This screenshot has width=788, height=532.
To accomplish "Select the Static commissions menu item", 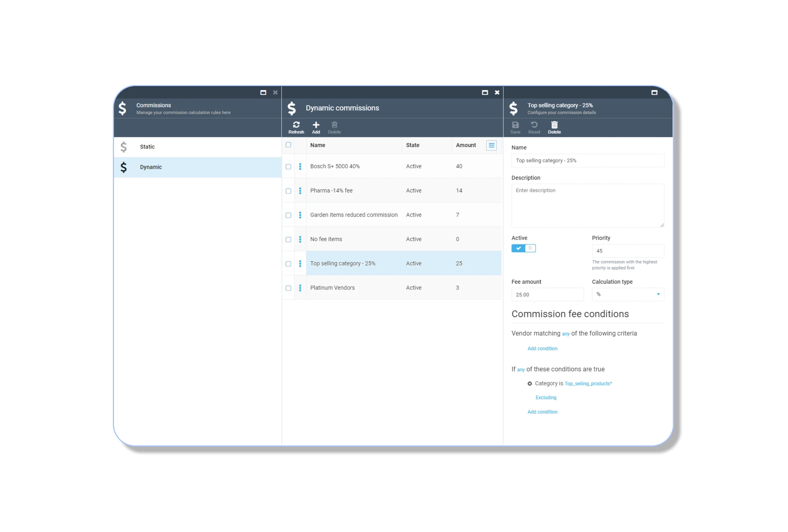I will click(197, 147).
